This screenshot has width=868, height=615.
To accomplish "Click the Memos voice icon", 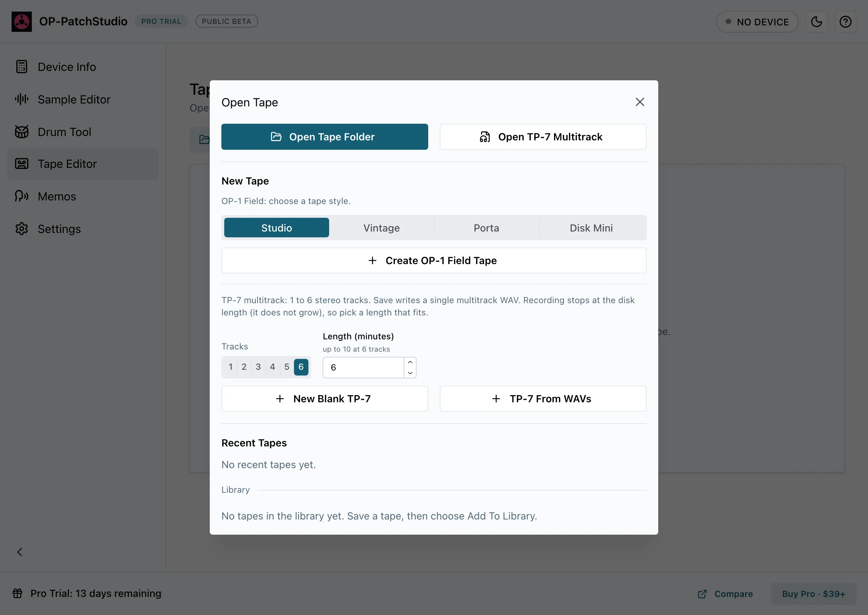I will click(x=22, y=196).
